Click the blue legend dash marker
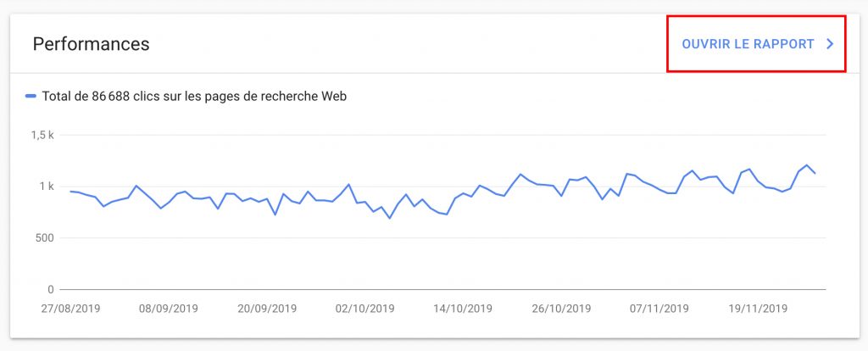Screen dimensions: 868x351 [31, 97]
